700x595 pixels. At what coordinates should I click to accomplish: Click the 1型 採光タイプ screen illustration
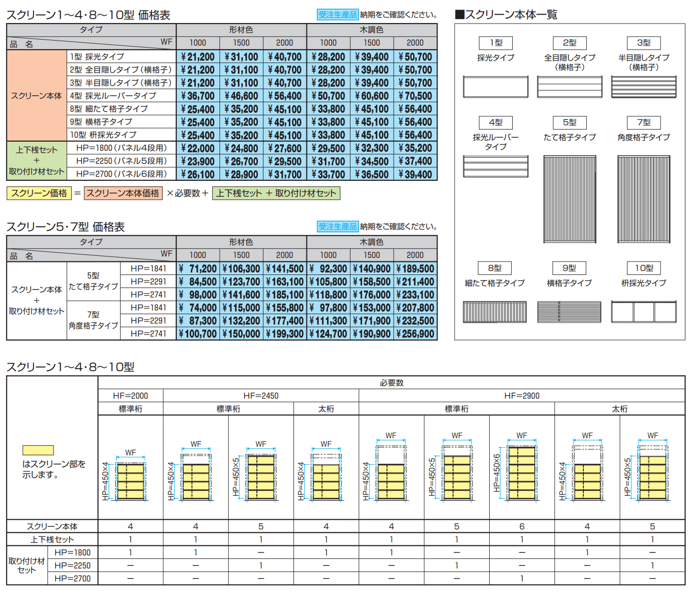pos(495,87)
